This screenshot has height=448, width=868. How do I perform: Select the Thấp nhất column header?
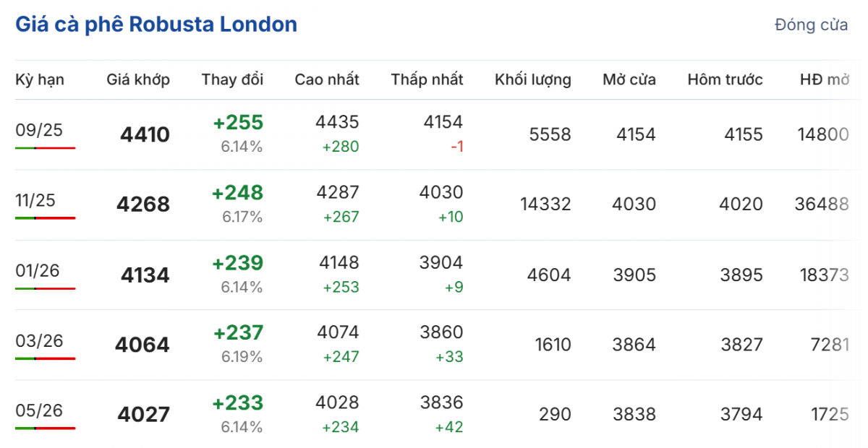pyautogui.click(x=427, y=79)
